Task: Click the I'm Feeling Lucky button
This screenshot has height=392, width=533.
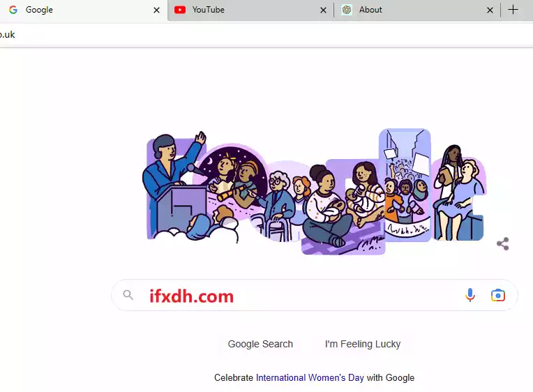Action: point(363,344)
